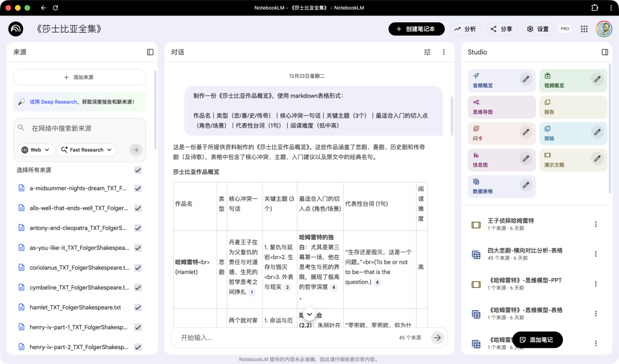This screenshot has height=364, width=619.
Task: Click the 分享 share button
Action: (x=502, y=29)
